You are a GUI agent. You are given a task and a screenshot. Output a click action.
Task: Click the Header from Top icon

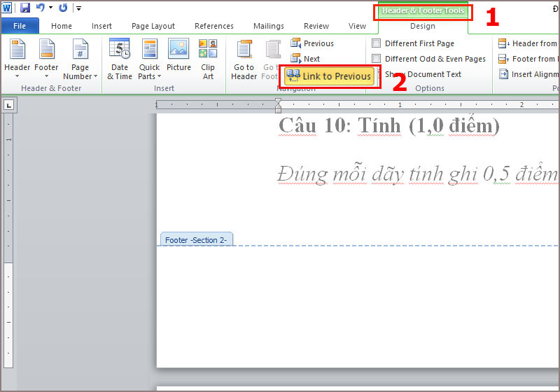[503, 43]
